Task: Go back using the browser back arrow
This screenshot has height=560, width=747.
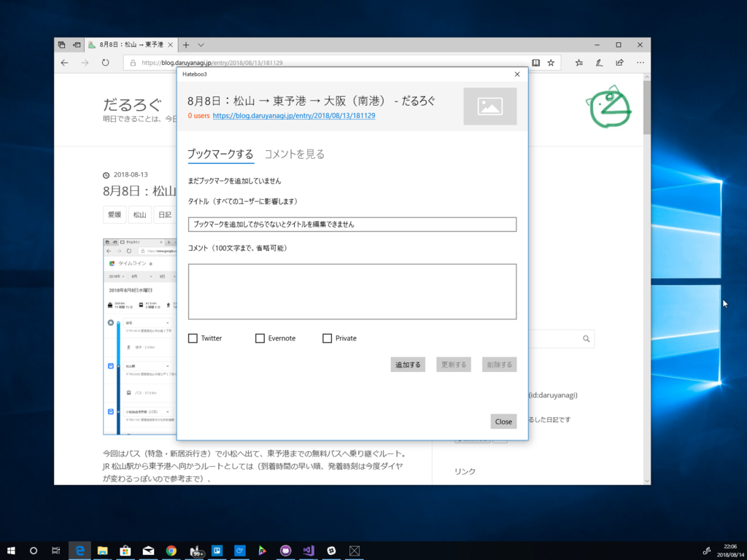Action: coord(64,63)
